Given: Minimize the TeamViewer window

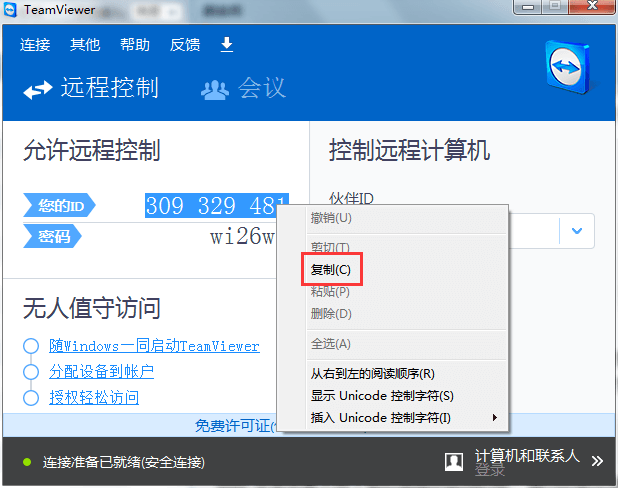Looking at the screenshot, I should (x=528, y=7).
